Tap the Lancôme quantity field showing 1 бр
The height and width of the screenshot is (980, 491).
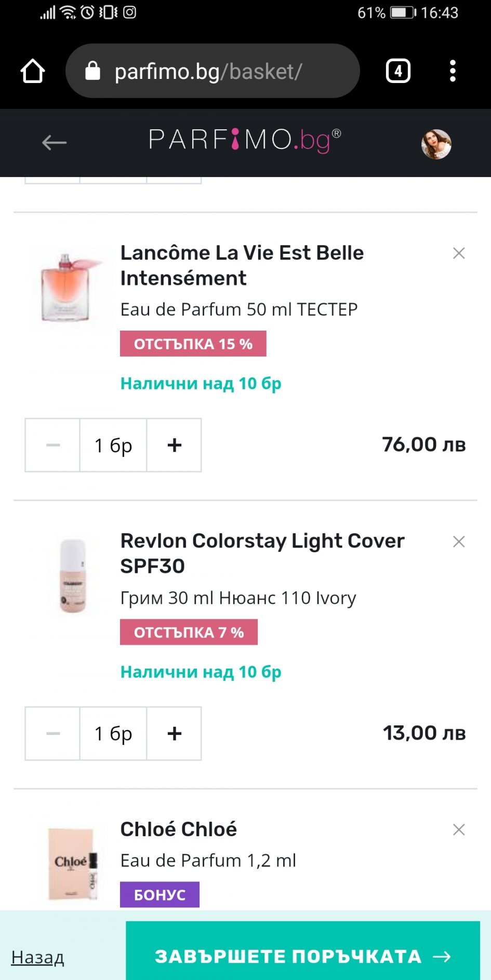(113, 445)
